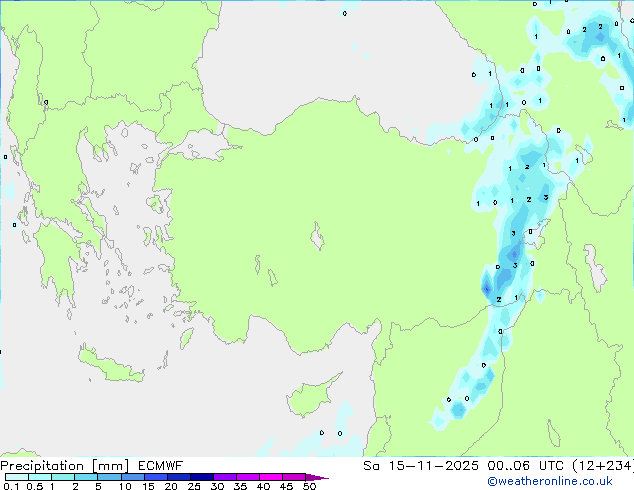Image resolution: width=634 pixels, height=490 pixels.
Task: Click the '25' legend scale label
Action: click(x=194, y=486)
